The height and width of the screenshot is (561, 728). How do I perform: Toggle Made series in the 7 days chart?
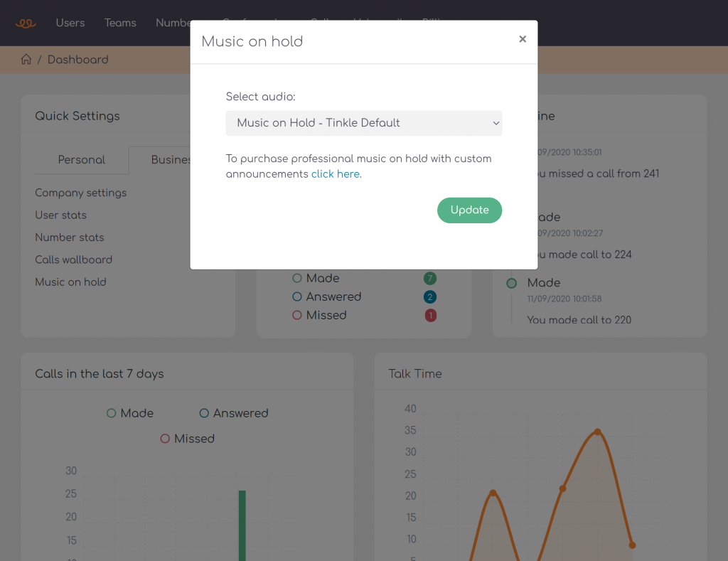pyautogui.click(x=130, y=413)
